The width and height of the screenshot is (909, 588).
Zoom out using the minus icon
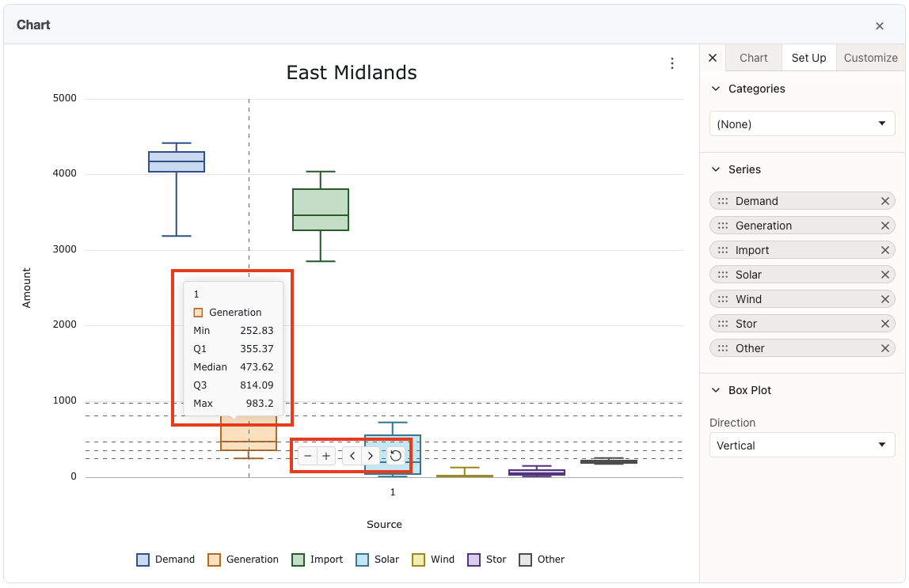tap(308, 456)
